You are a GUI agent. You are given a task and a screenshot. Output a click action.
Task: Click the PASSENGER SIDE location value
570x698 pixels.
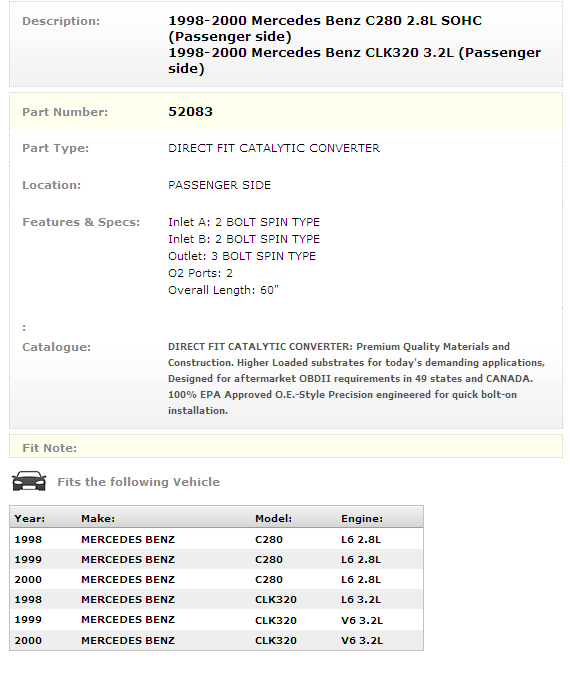tap(220, 185)
